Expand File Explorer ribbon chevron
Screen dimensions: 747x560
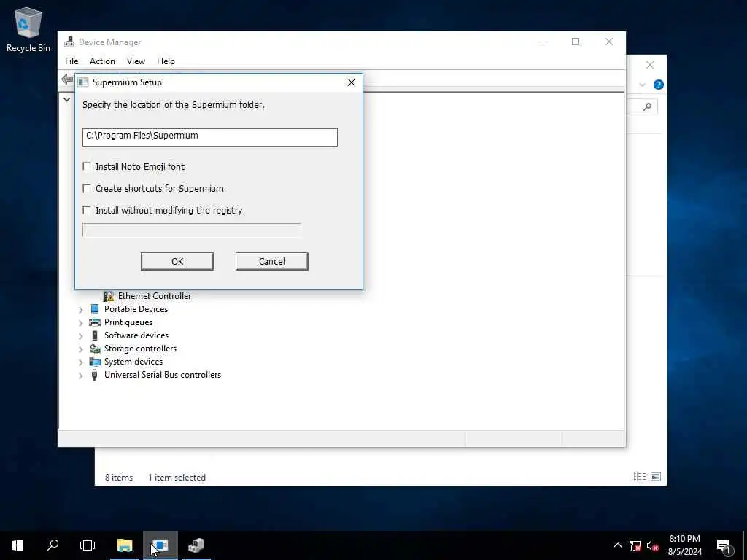pos(642,85)
